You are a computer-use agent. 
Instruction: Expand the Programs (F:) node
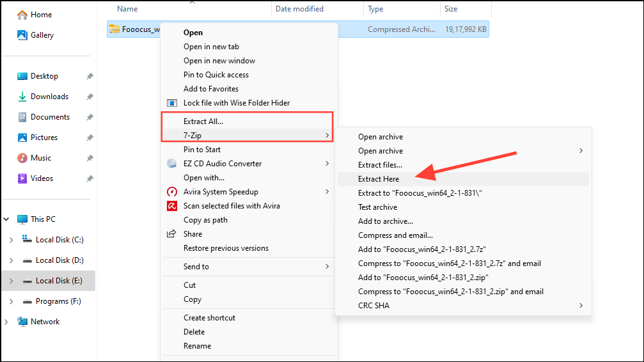point(11,302)
